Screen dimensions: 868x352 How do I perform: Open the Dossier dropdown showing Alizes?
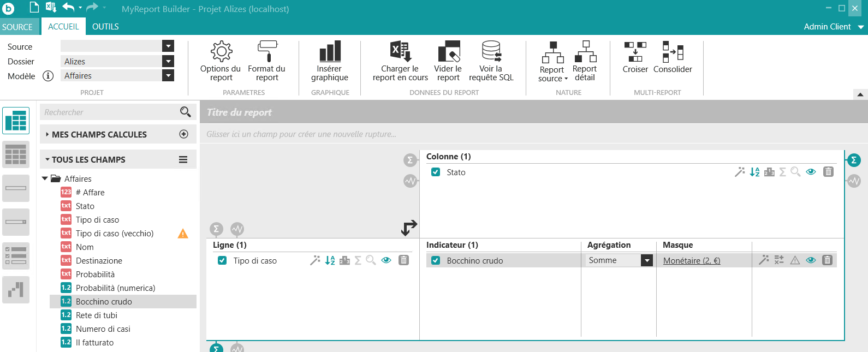click(168, 61)
